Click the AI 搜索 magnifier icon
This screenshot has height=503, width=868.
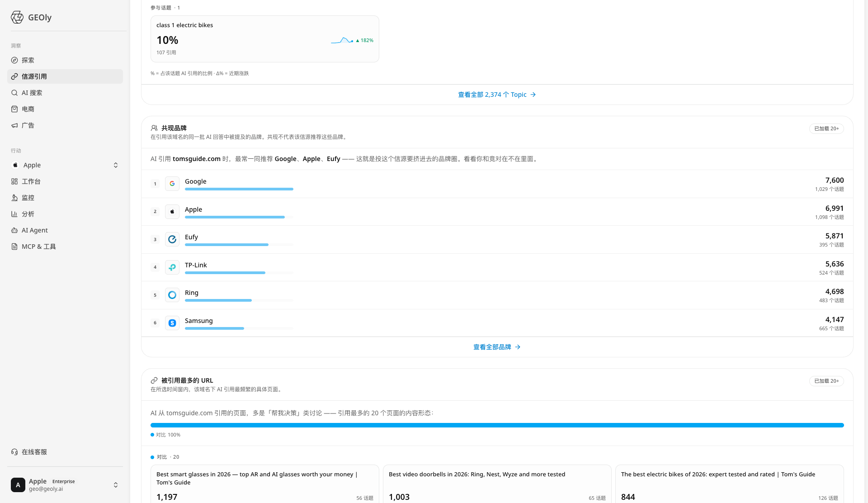14,93
